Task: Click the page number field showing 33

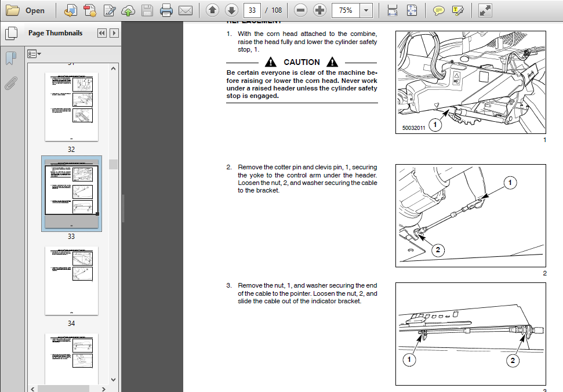Action: point(252,10)
